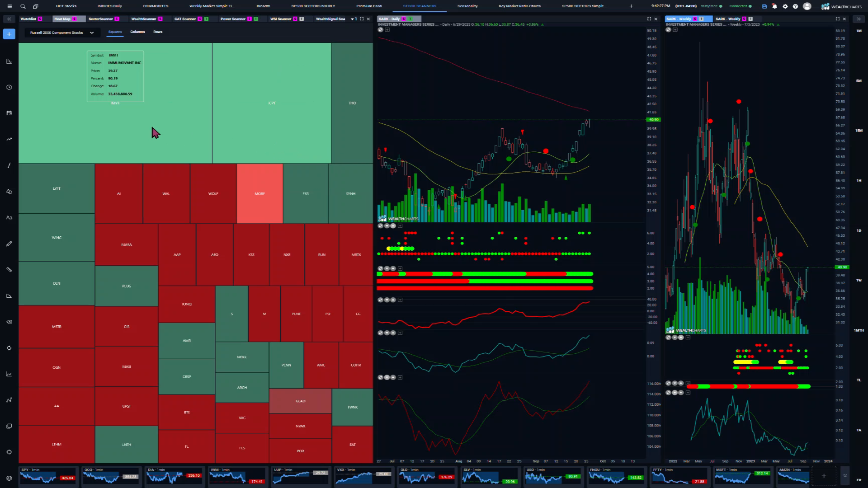Open the save layout floppy icon
The image size is (868, 488).
764,6
